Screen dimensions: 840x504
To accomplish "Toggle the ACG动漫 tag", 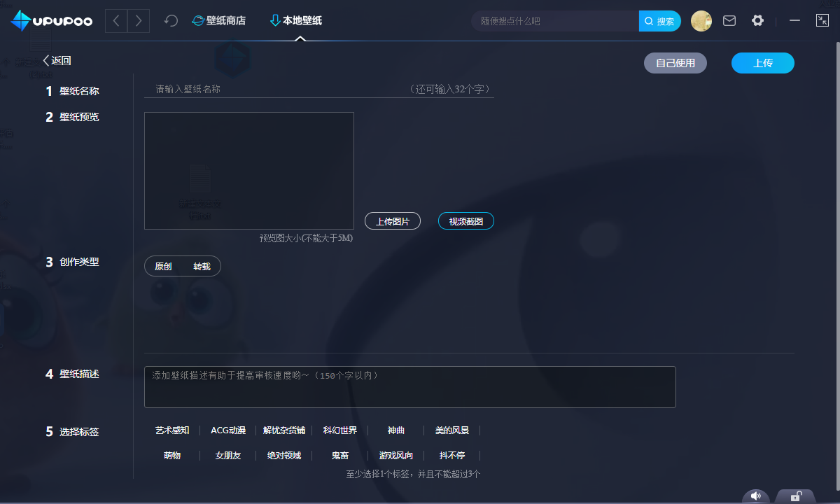I will (228, 430).
